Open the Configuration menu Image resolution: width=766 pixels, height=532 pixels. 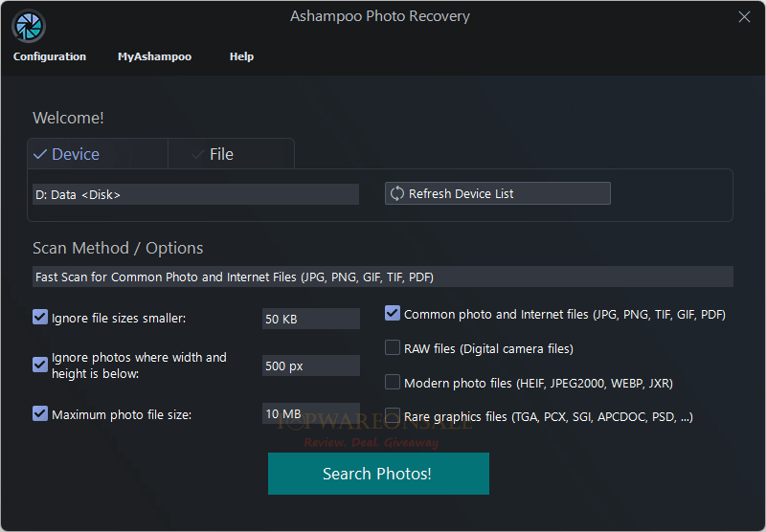tap(50, 56)
